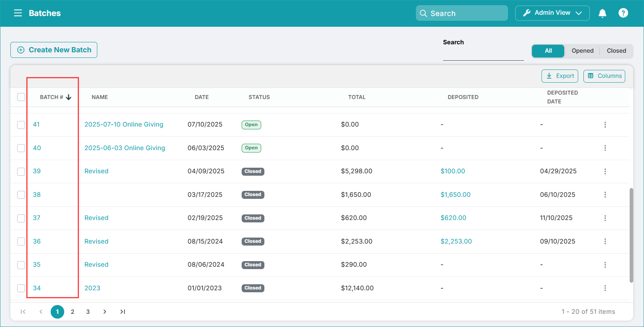644x327 pixels.
Task: Click the Open status badge for batch 40
Action: 251,148
